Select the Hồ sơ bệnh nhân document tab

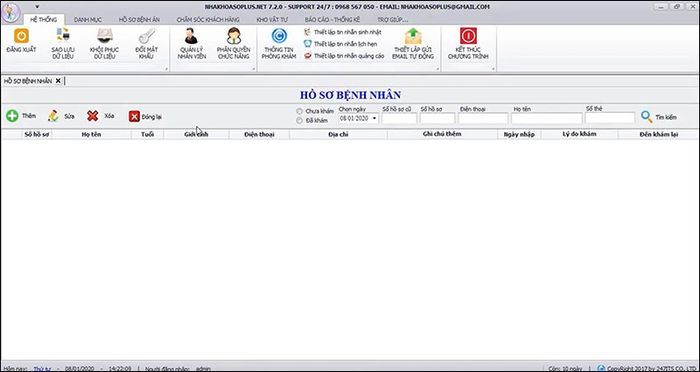click(28, 81)
